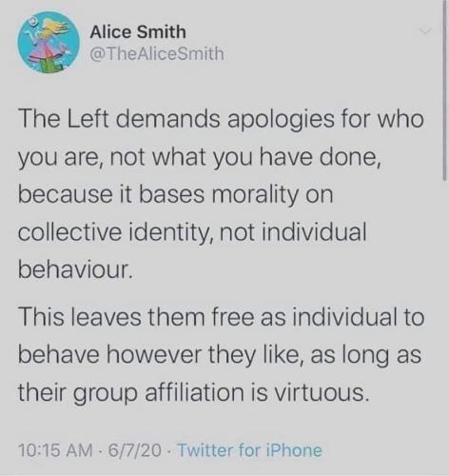This screenshot has height=476, width=449.
Task: Tap the line 'This leaves them free as individual to'
Action: tap(221, 317)
